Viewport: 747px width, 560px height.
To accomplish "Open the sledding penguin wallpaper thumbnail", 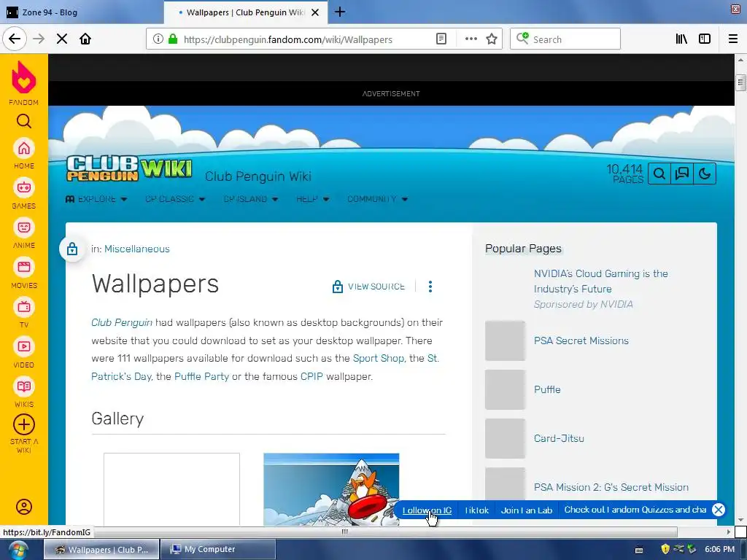I will coord(331,489).
